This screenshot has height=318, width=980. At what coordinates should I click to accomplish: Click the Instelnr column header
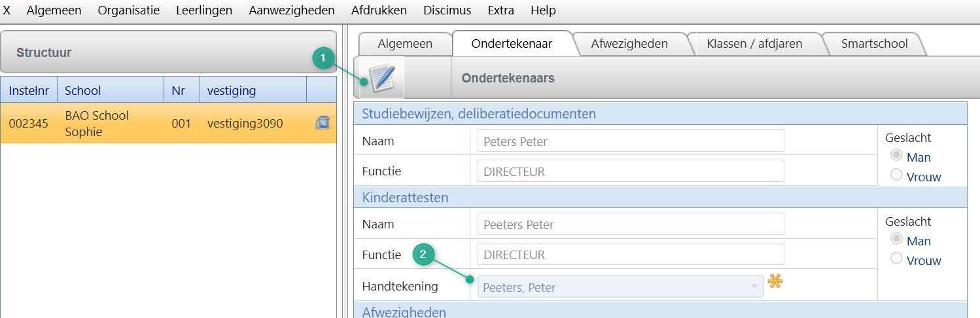(x=29, y=90)
